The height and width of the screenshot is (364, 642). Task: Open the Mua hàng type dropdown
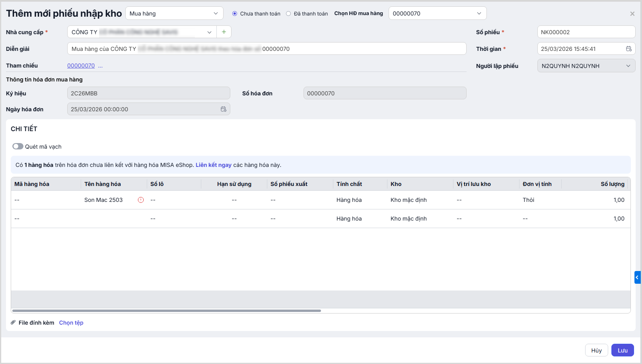[174, 14]
